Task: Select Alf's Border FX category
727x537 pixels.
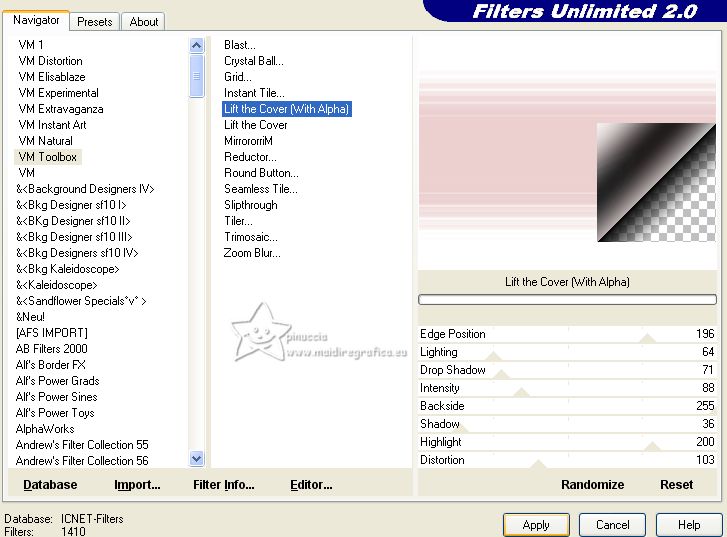Action: [x=51, y=365]
